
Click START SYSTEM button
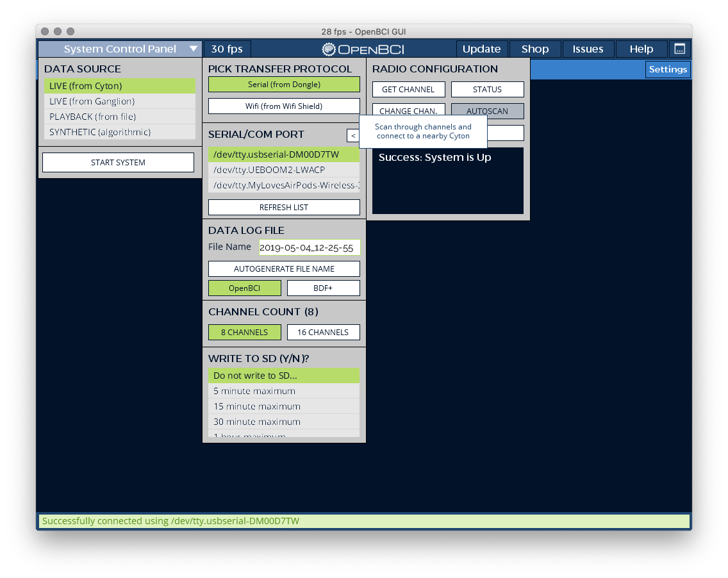click(119, 163)
